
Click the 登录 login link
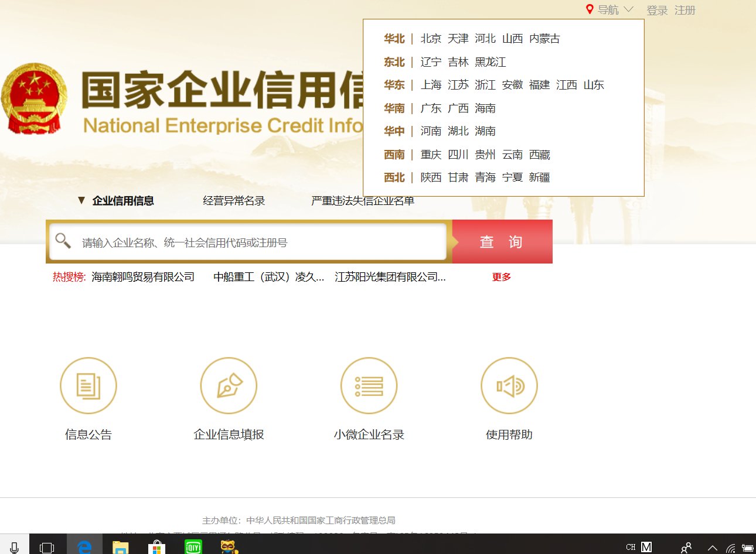pyautogui.click(x=656, y=11)
